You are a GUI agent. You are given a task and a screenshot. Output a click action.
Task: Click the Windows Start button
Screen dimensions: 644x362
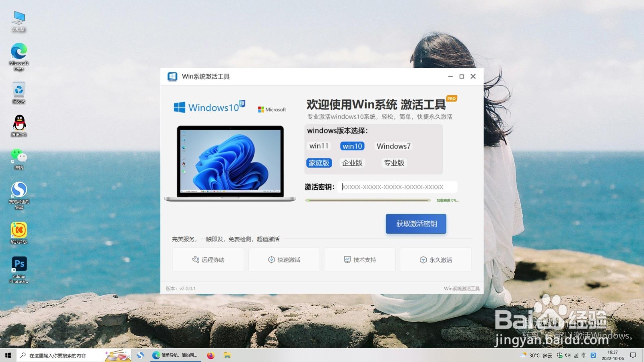click(x=8, y=355)
